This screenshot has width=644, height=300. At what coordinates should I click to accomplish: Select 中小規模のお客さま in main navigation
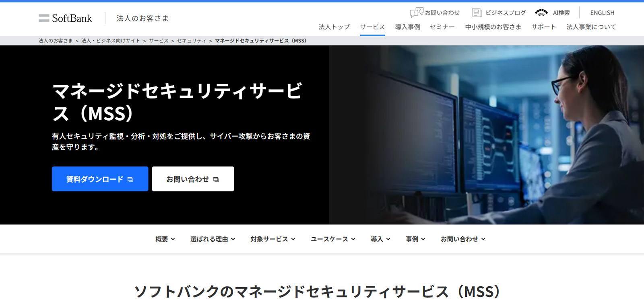493,27
